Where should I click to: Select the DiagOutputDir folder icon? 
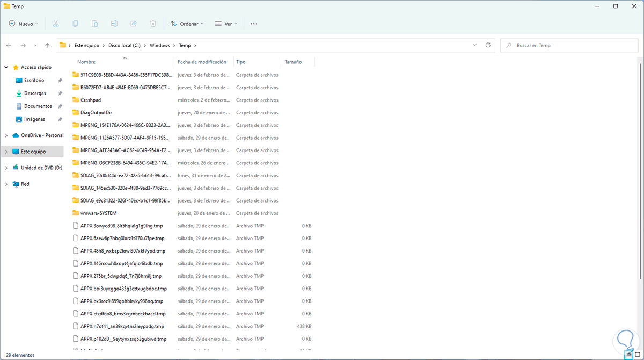pyautogui.click(x=76, y=113)
